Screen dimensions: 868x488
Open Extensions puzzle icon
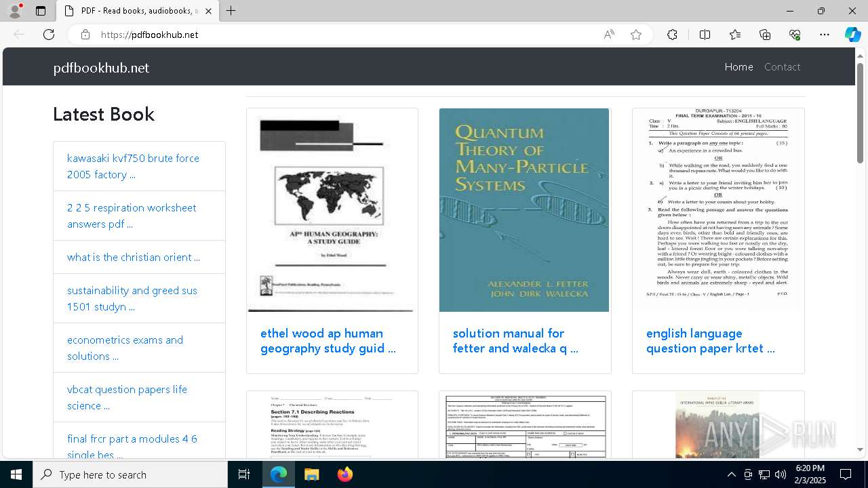[672, 35]
